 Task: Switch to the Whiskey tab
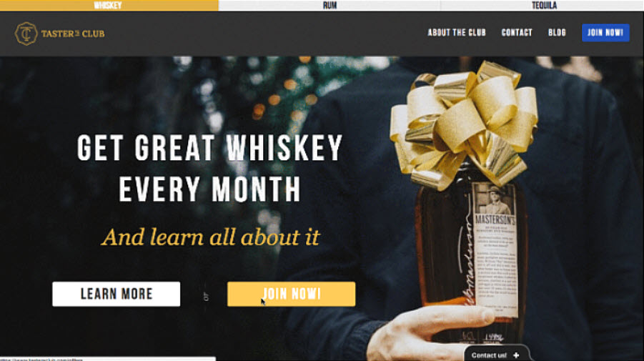pyautogui.click(x=109, y=5)
